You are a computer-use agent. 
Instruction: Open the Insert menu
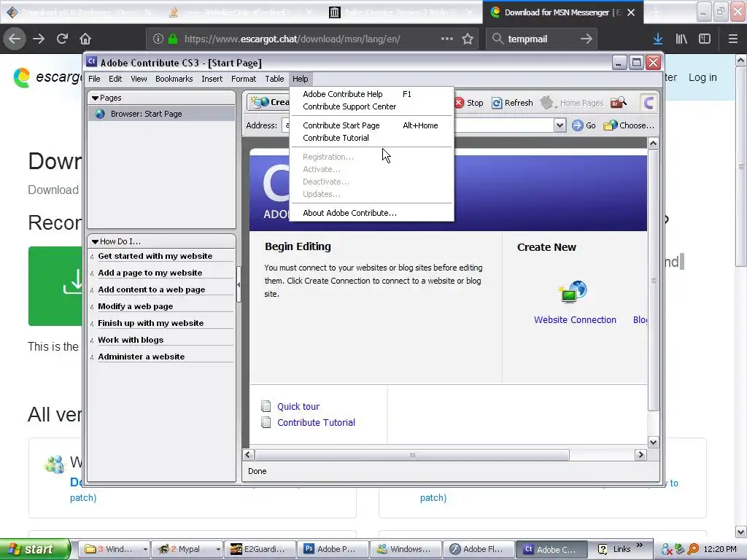click(x=212, y=79)
